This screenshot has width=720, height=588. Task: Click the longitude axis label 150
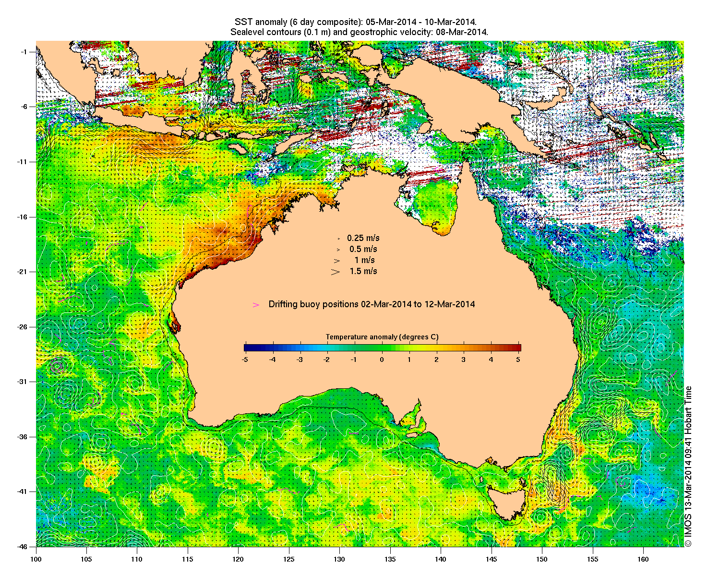click(542, 559)
